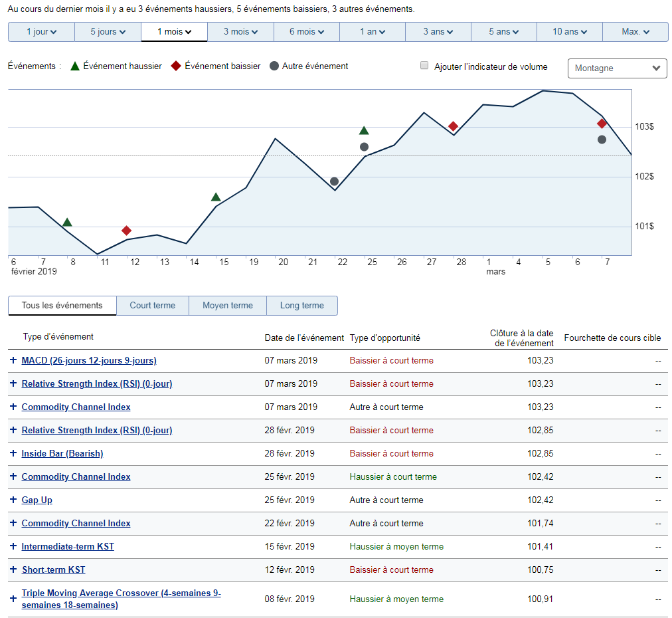Open the Triple Moving Average Crossover link
This screenshot has width=672, height=618.
pyautogui.click(x=122, y=599)
